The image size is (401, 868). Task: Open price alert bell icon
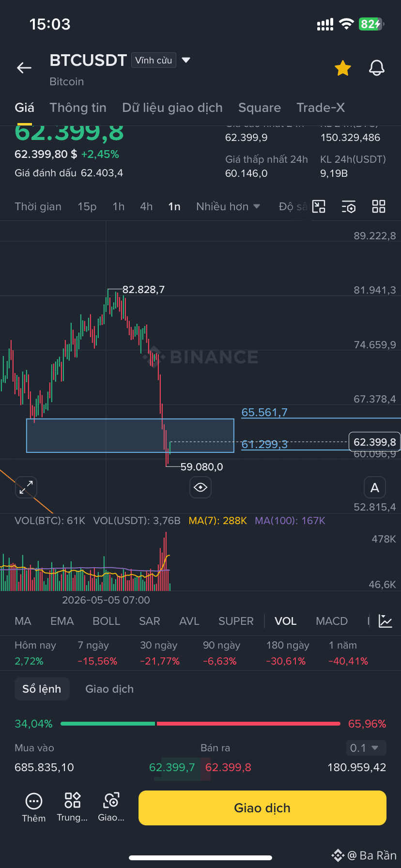(x=377, y=68)
